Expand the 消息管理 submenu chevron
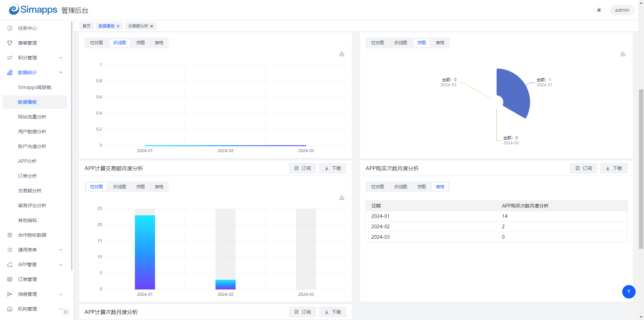 [x=61, y=294]
